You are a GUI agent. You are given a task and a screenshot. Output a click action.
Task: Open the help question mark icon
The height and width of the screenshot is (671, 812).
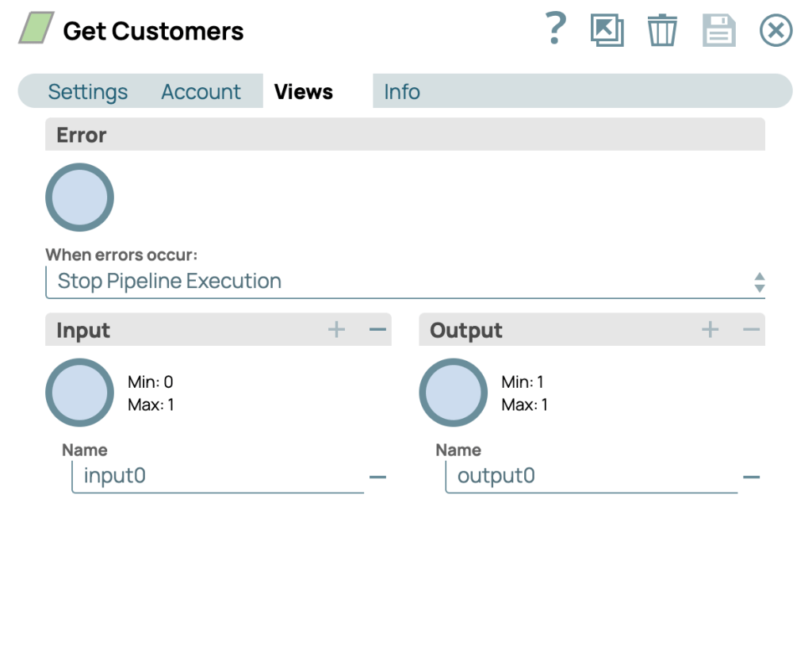pyautogui.click(x=557, y=29)
